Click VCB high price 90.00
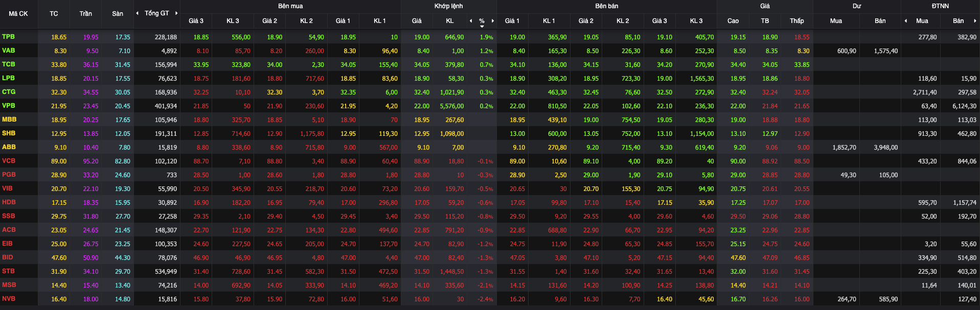 pyautogui.click(x=738, y=161)
